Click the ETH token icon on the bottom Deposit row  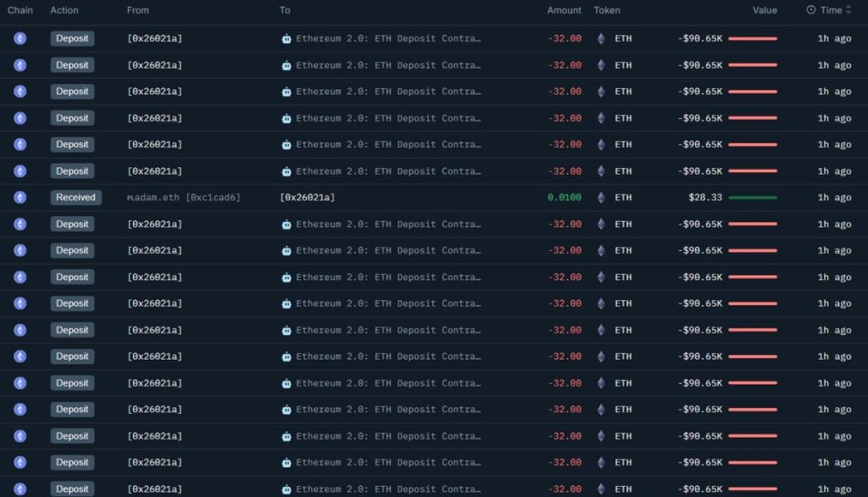600,489
